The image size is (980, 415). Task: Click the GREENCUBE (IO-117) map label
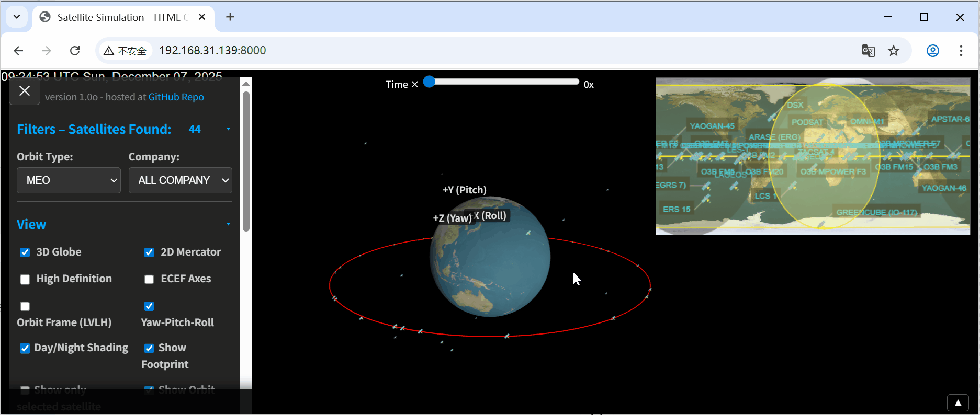pos(877,212)
